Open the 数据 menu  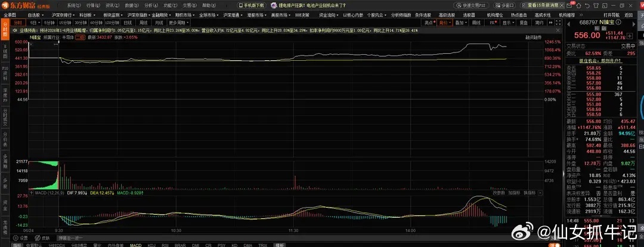tap(132, 5)
